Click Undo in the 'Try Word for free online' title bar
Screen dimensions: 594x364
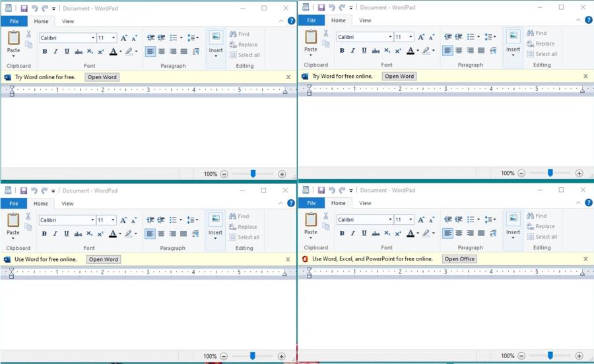tap(332, 7)
